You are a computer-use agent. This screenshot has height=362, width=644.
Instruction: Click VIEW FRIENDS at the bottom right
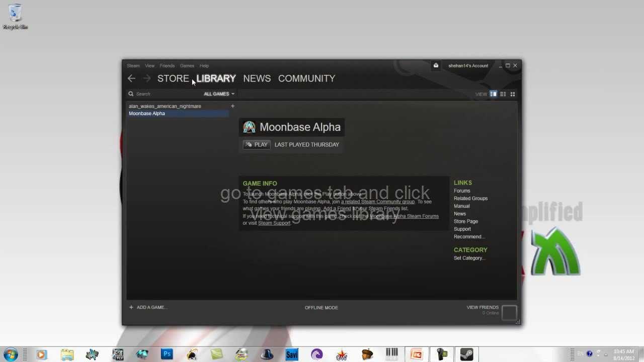[x=482, y=307]
